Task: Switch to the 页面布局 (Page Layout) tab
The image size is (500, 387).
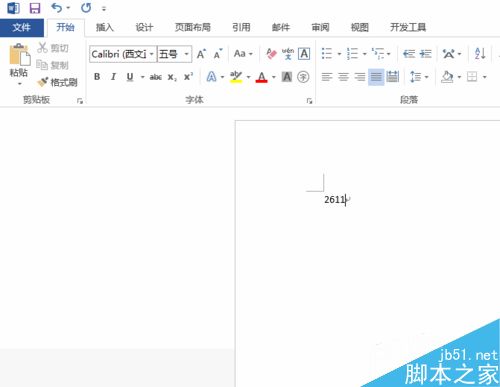Action: point(193,27)
